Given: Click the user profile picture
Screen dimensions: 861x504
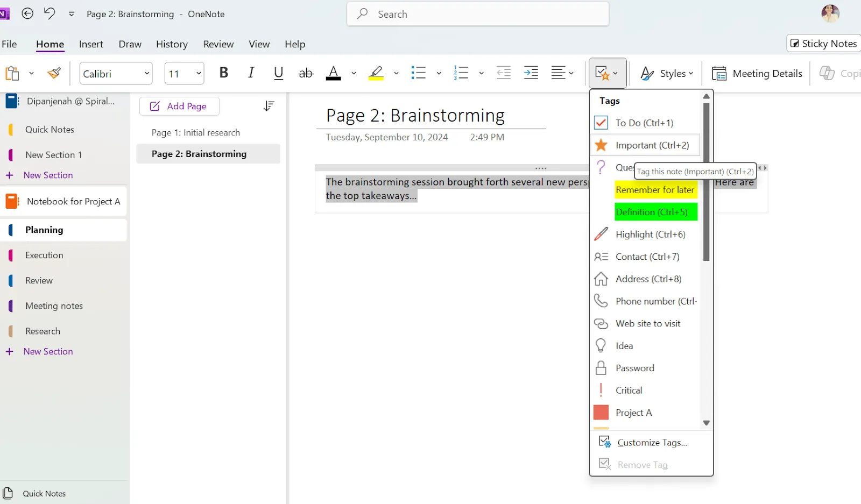Looking at the screenshot, I should [830, 13].
